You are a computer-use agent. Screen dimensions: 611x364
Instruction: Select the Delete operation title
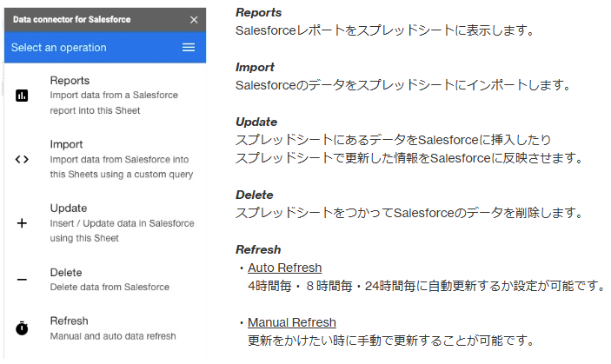[66, 273]
